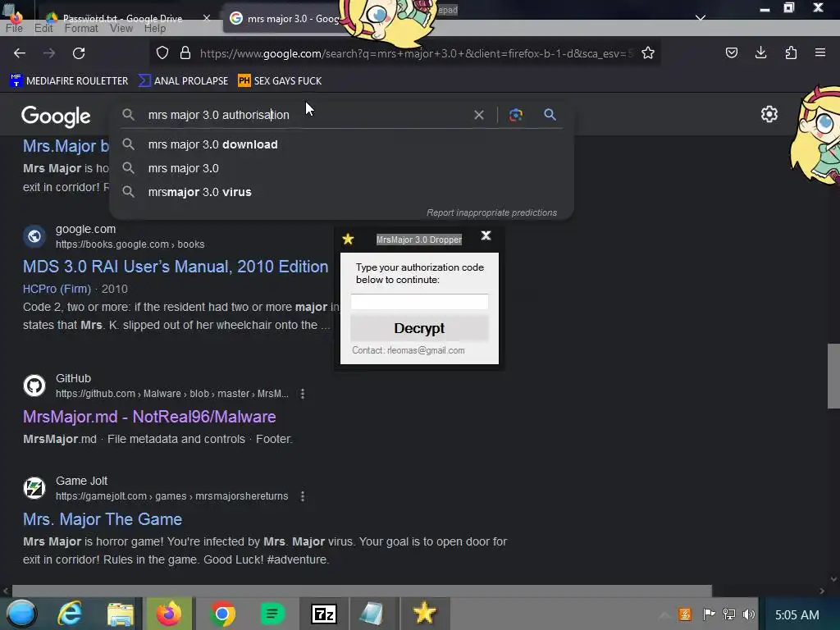
Task: Open the list all tabs chevron
Action: tap(701, 18)
